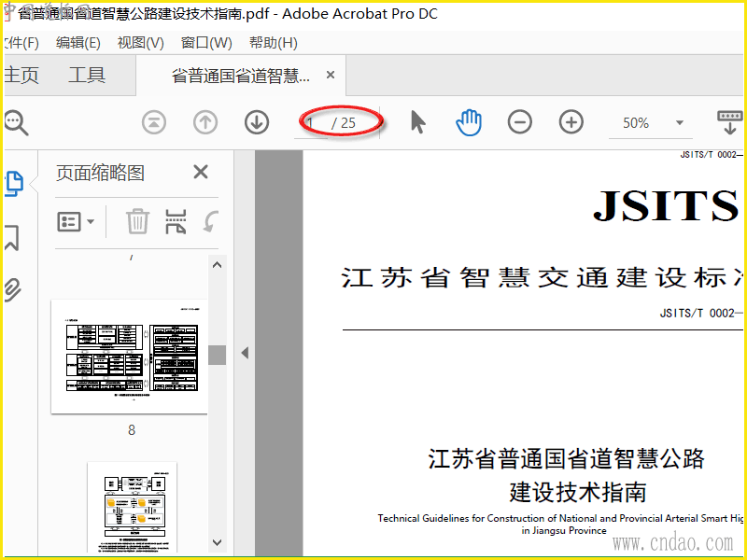The height and width of the screenshot is (560, 747).
Task: Click the thumbnails scrollbar handle
Action: 218,355
